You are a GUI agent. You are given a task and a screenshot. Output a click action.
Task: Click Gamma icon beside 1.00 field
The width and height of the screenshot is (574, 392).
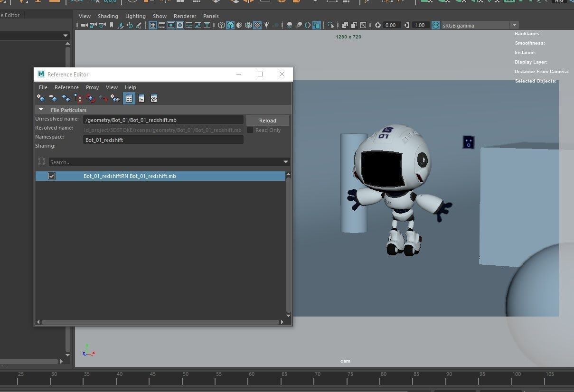point(407,25)
